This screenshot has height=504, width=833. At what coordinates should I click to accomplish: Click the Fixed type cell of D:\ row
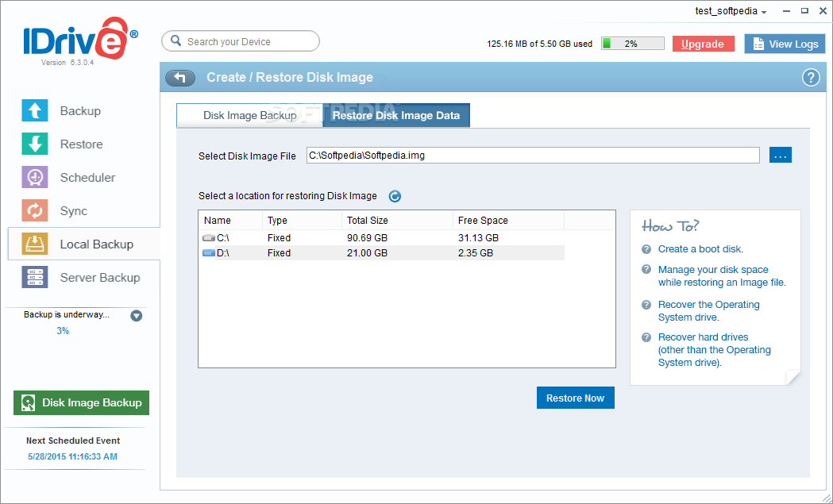(x=279, y=253)
